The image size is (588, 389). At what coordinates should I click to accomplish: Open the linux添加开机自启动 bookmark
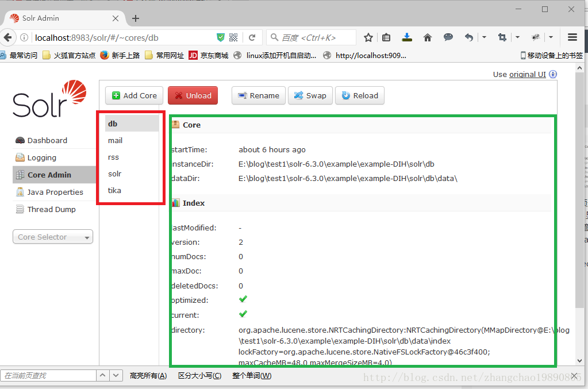[275, 56]
